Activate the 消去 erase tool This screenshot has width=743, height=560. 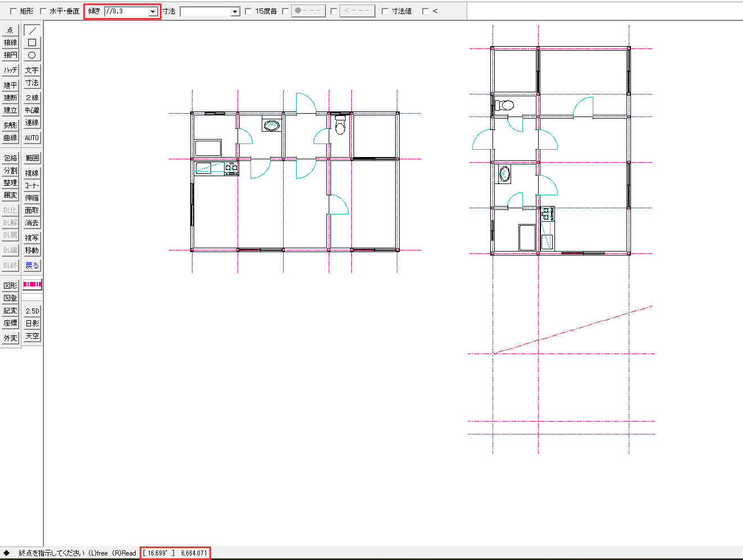pyautogui.click(x=32, y=223)
